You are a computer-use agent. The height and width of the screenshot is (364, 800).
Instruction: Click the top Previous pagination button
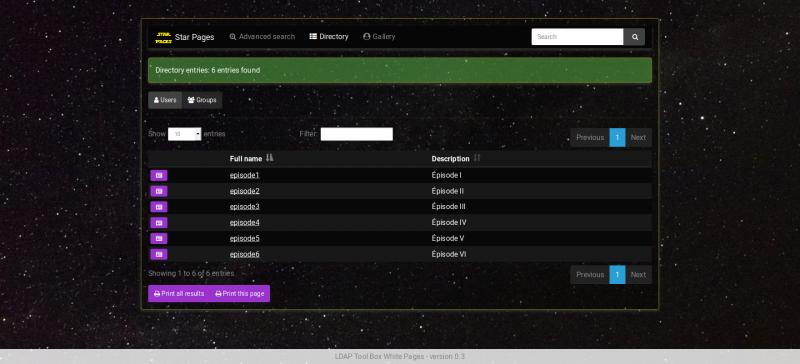[590, 138]
